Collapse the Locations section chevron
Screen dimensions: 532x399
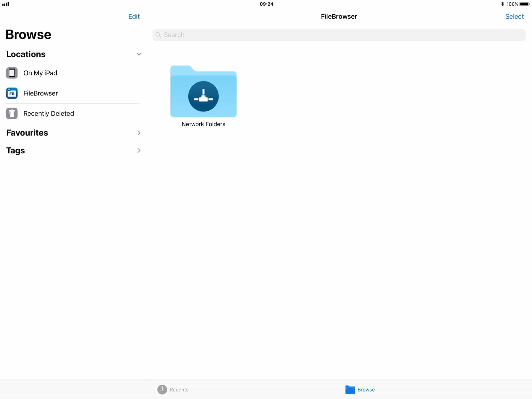pyautogui.click(x=139, y=54)
